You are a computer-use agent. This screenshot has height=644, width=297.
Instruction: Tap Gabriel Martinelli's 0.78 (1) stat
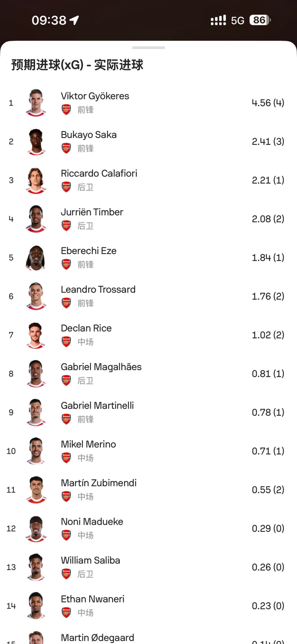268,412
